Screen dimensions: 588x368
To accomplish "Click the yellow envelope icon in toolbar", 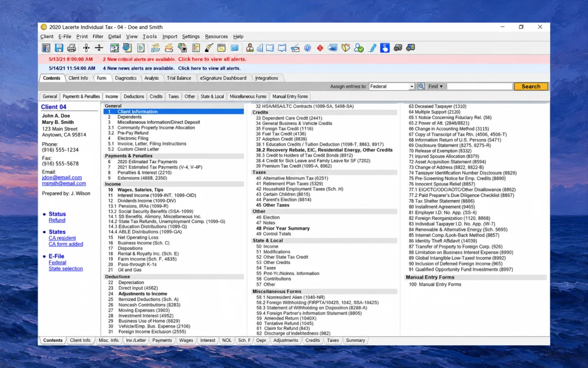I will [221, 48].
